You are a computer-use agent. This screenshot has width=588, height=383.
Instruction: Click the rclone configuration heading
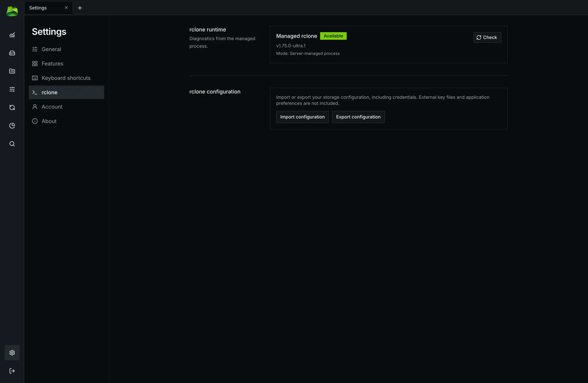[x=215, y=92]
